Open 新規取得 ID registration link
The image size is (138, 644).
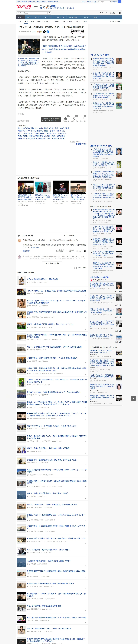(x=54, y=6)
